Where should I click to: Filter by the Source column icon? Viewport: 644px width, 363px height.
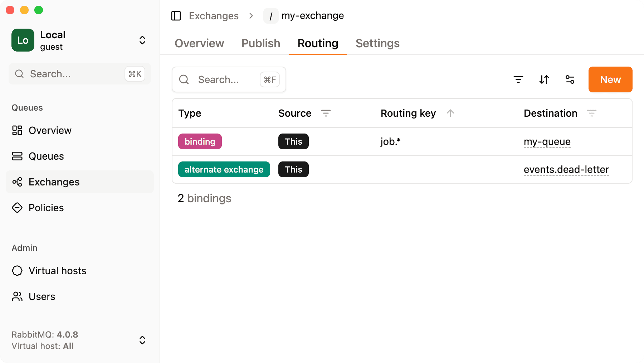pyautogui.click(x=326, y=113)
